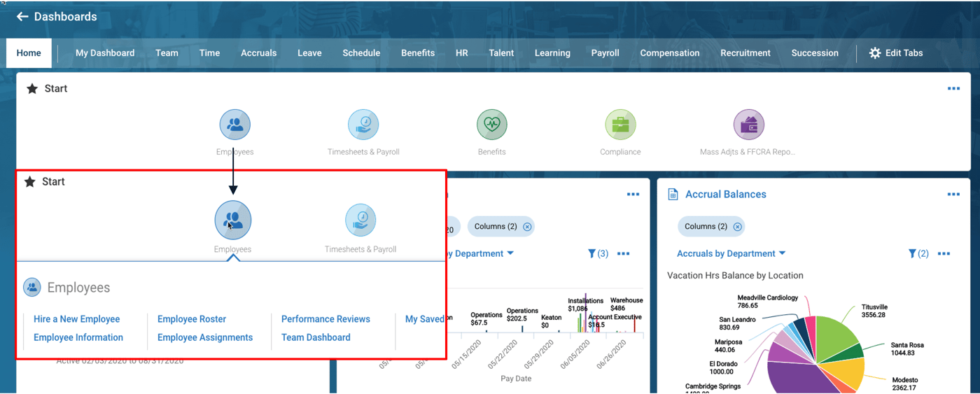Viewport: 980px width, 394px height.
Task: Remove the Columns (2) chip in the middle panel
Action: [527, 227]
